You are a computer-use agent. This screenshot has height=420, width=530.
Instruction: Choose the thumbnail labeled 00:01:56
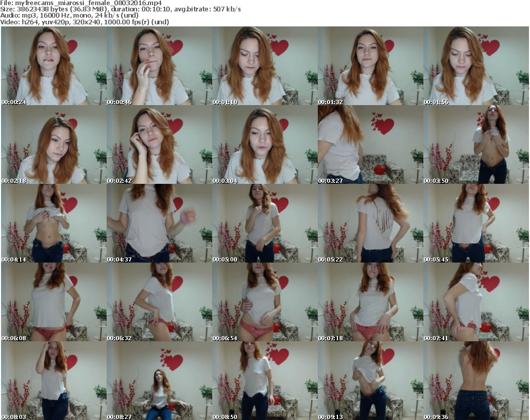pyautogui.click(x=476, y=66)
